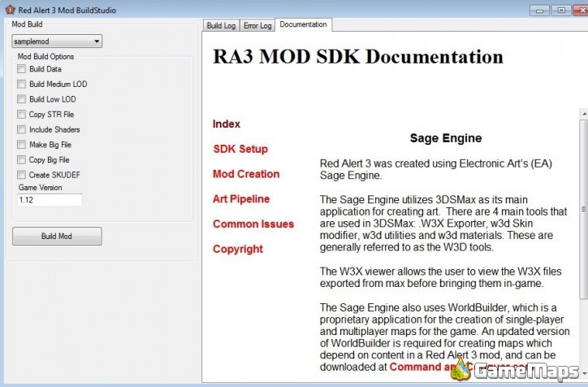Image resolution: width=588 pixels, height=387 pixels.
Task: Open the Copyright link
Action: tap(238, 249)
